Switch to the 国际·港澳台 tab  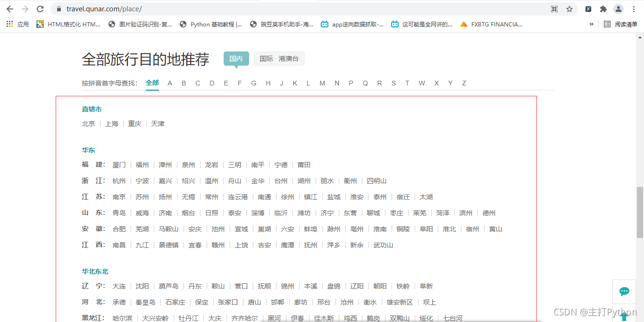(279, 59)
